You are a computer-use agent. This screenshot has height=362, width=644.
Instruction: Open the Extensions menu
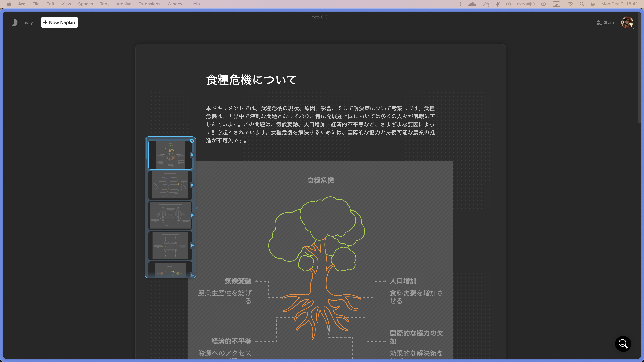point(149,4)
